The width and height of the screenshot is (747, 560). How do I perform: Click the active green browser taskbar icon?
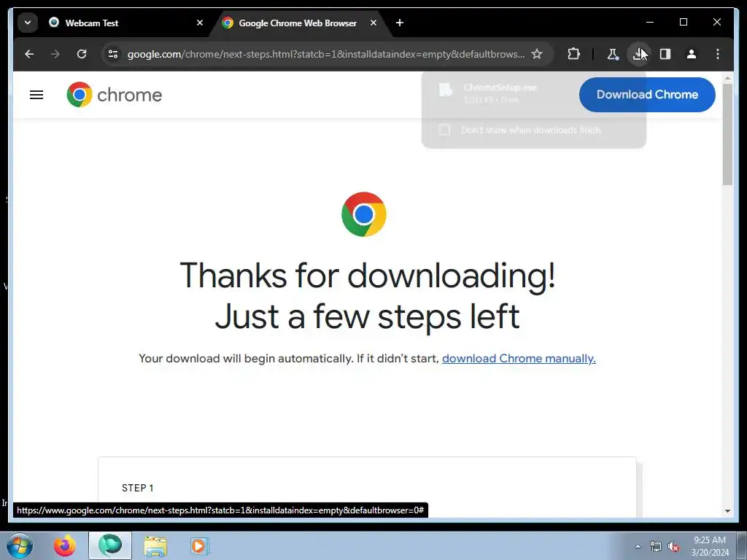(x=110, y=545)
